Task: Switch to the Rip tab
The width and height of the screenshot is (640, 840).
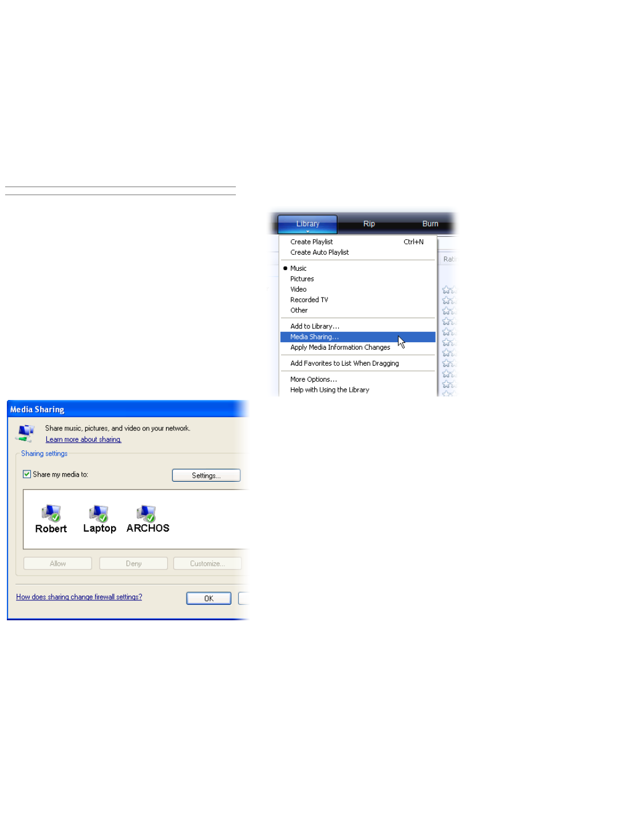Action: 369,224
